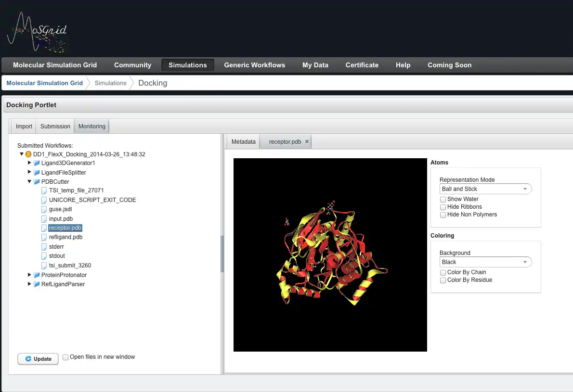The height and width of the screenshot is (392, 573).
Task: Select the guse.jsdl file name
Action: [60, 209]
